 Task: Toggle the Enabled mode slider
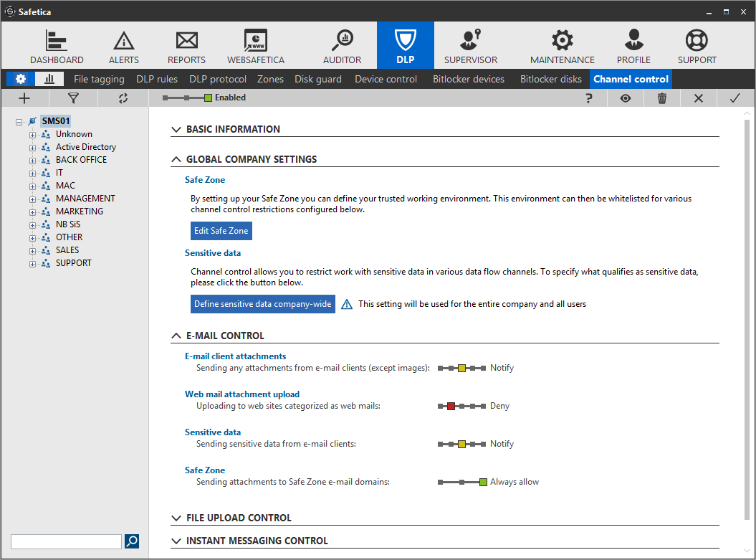(x=187, y=98)
